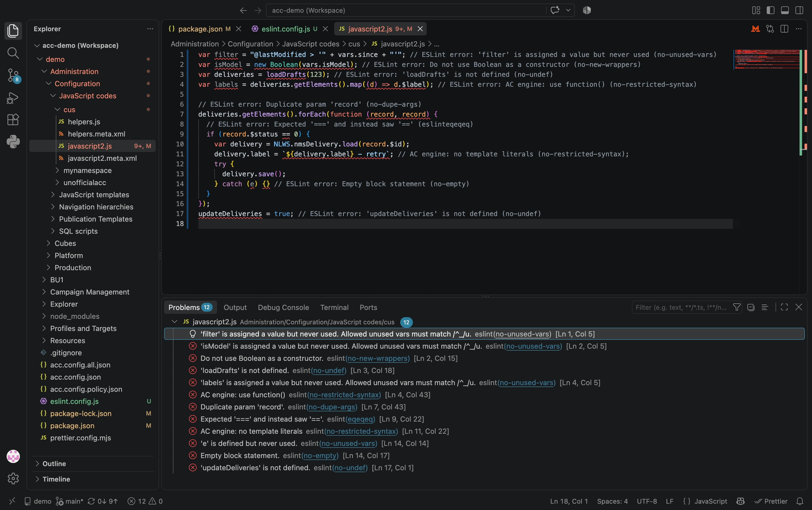Open editor More Actions ellipsis
Image resolution: width=812 pixels, height=510 pixels.
[x=798, y=29]
